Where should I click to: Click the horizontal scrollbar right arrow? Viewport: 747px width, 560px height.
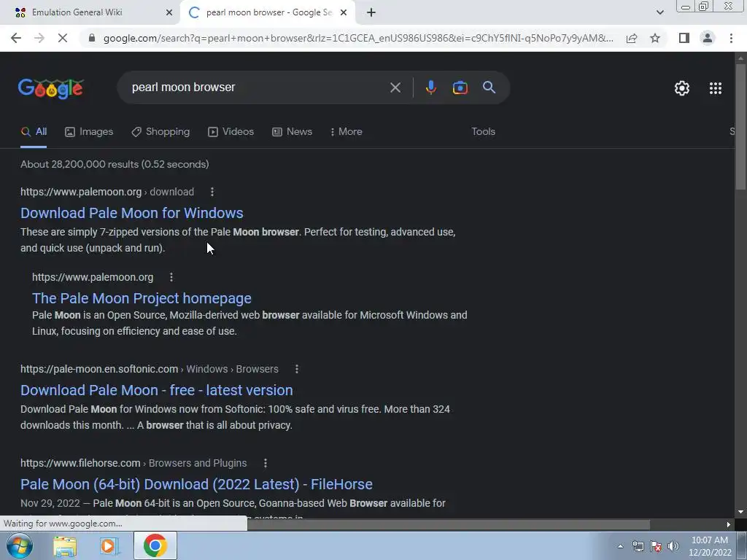pos(729,524)
